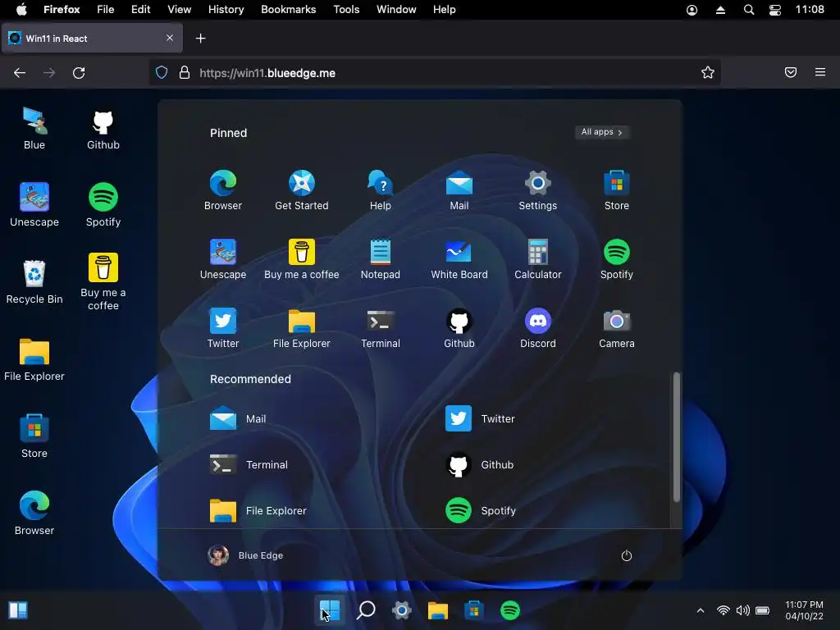Viewport: 840px width, 630px height.
Task: Open the pinned Mail app icon
Action: click(x=459, y=190)
